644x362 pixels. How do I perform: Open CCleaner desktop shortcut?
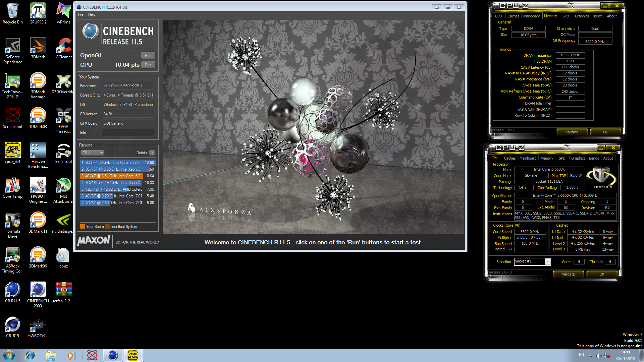click(x=63, y=48)
